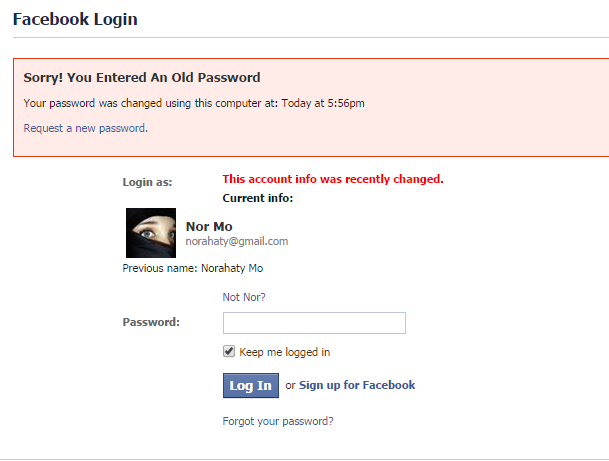Viewport: 609px width, 461px height.
Task: Click the norahaty@gmail.com email text
Action: pos(237,241)
